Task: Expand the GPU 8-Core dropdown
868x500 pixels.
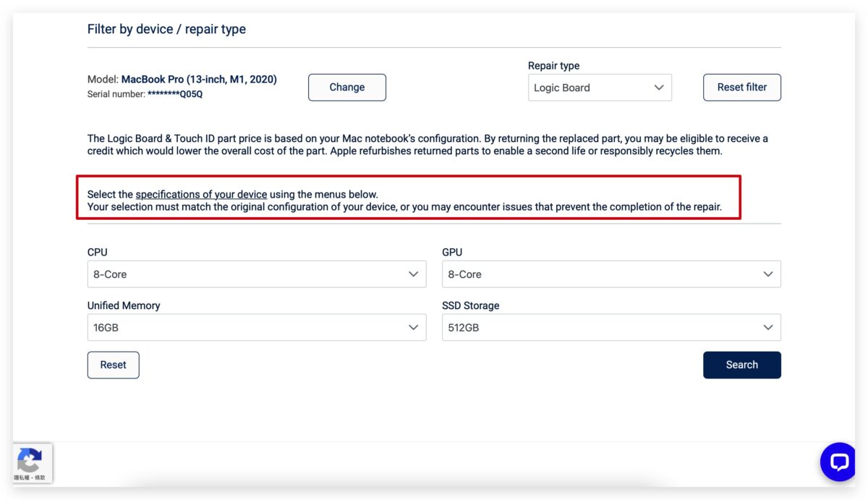Action: (611, 274)
